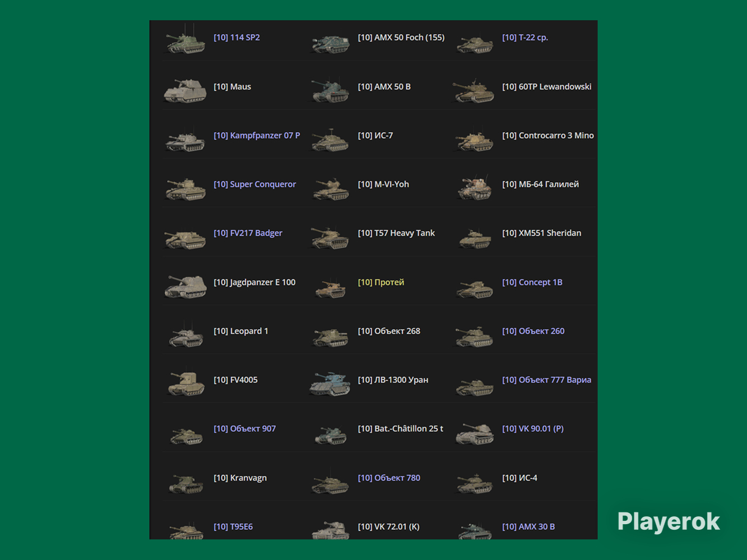Image resolution: width=747 pixels, height=560 pixels.
Task: Click the [10] Bat.-Châtillon 25 t label
Action: (x=401, y=428)
